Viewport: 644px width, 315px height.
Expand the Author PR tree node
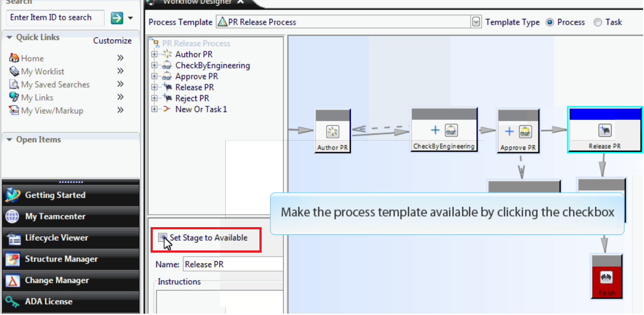tap(154, 54)
